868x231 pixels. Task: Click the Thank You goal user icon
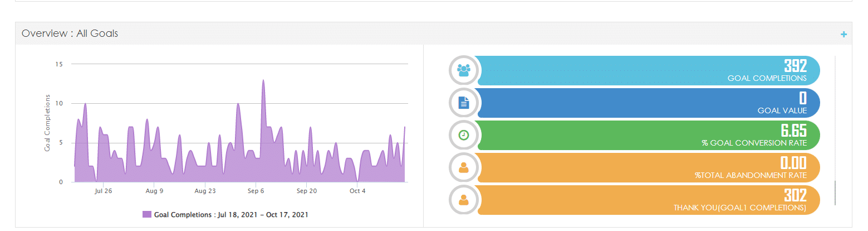(463, 199)
